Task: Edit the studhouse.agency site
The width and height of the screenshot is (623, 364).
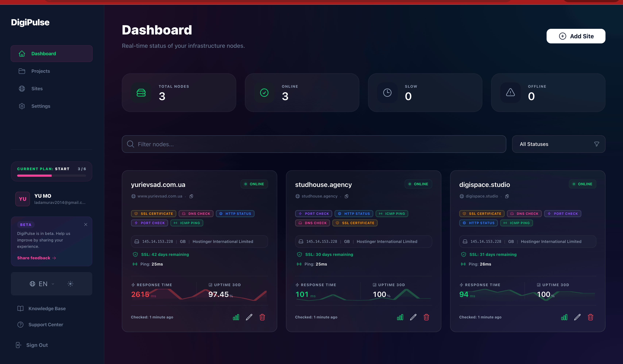Action: [x=413, y=317]
